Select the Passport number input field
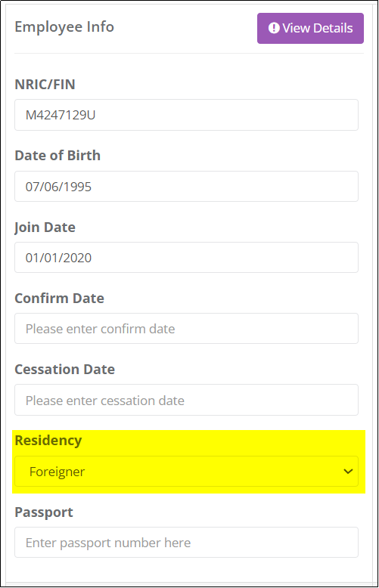Image resolution: width=379 pixels, height=588 pixels. pyautogui.click(x=186, y=543)
